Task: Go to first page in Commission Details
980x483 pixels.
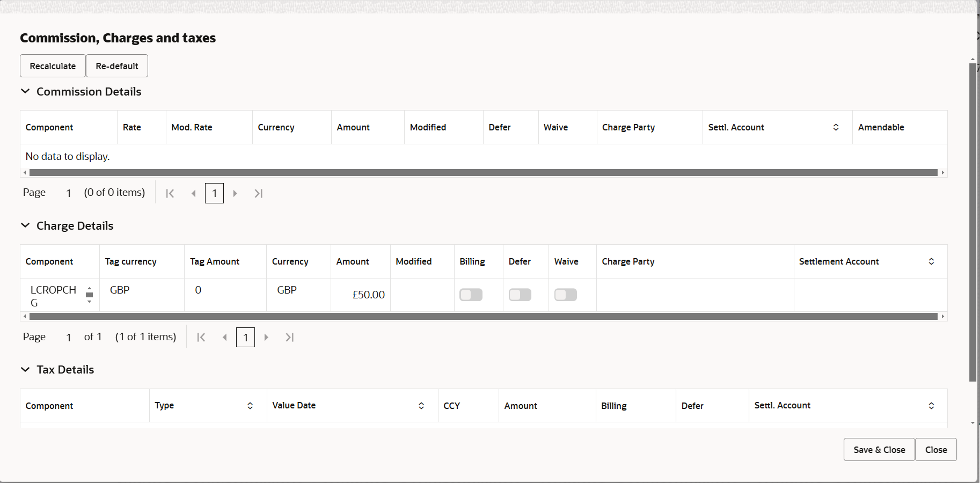Action: pos(170,193)
